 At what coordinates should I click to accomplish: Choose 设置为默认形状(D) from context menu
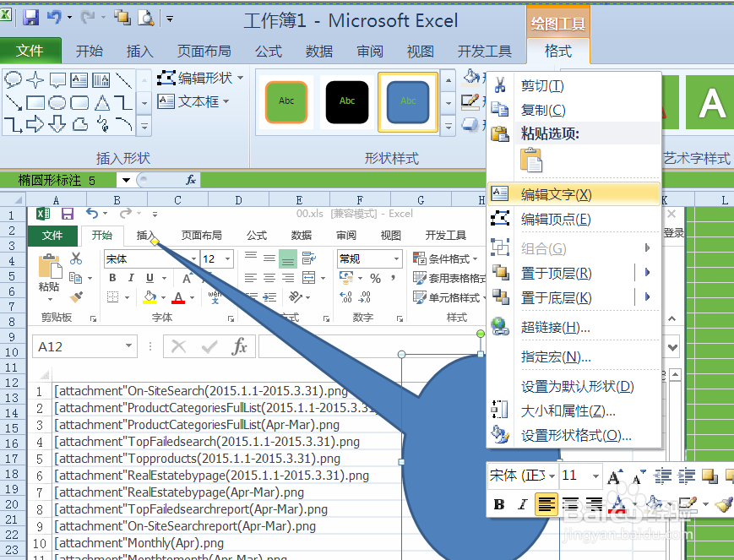click(574, 387)
